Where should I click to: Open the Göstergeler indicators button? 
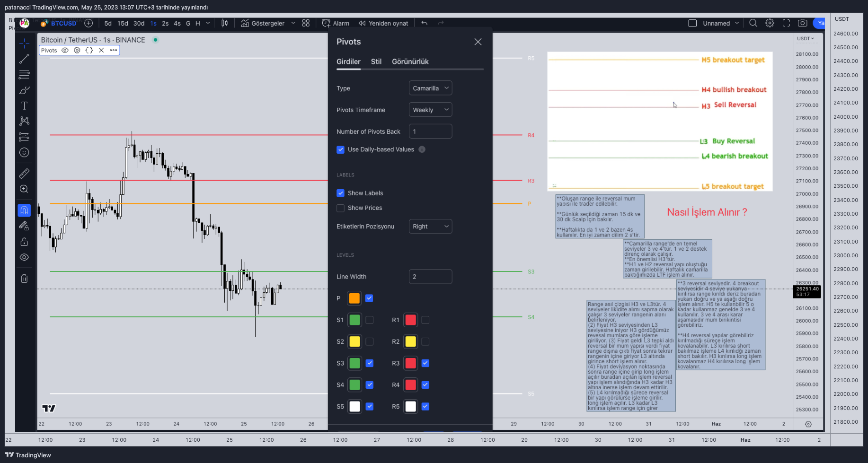(x=263, y=23)
